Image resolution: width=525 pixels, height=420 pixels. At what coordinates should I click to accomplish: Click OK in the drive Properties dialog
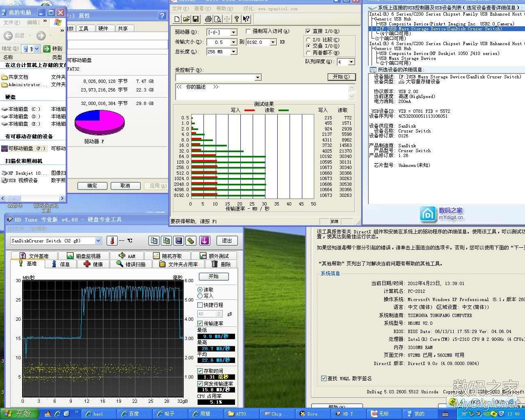click(x=92, y=186)
